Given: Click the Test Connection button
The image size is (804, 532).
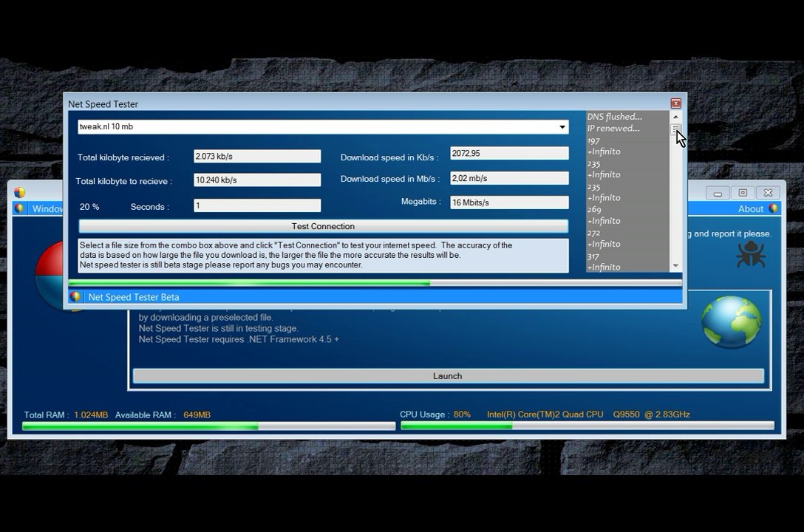Looking at the screenshot, I should pyautogui.click(x=323, y=226).
